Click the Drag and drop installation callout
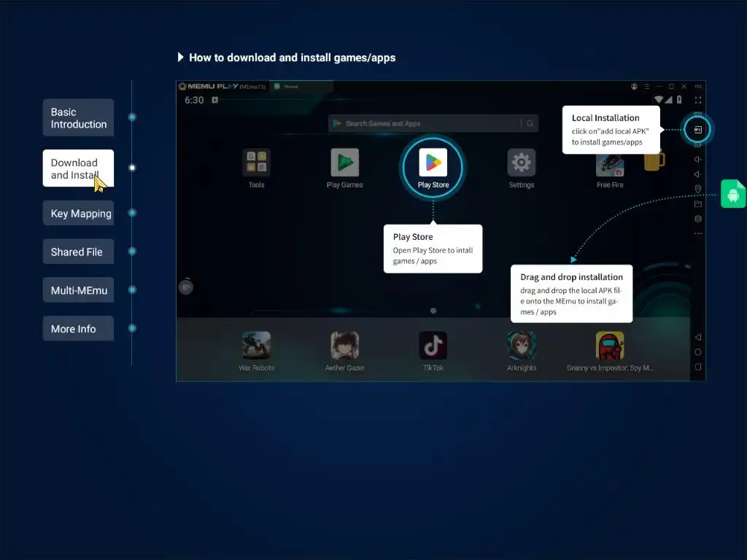This screenshot has width=747, height=560. pyautogui.click(x=572, y=294)
